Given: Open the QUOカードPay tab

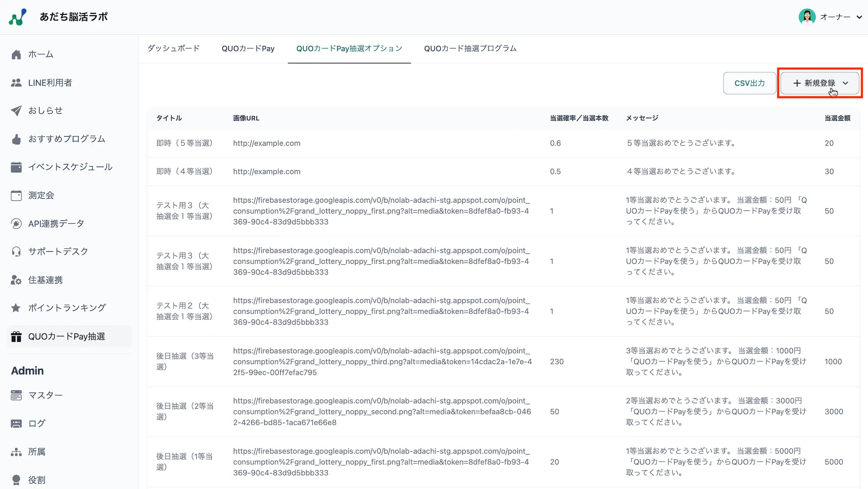Looking at the screenshot, I should (x=248, y=49).
